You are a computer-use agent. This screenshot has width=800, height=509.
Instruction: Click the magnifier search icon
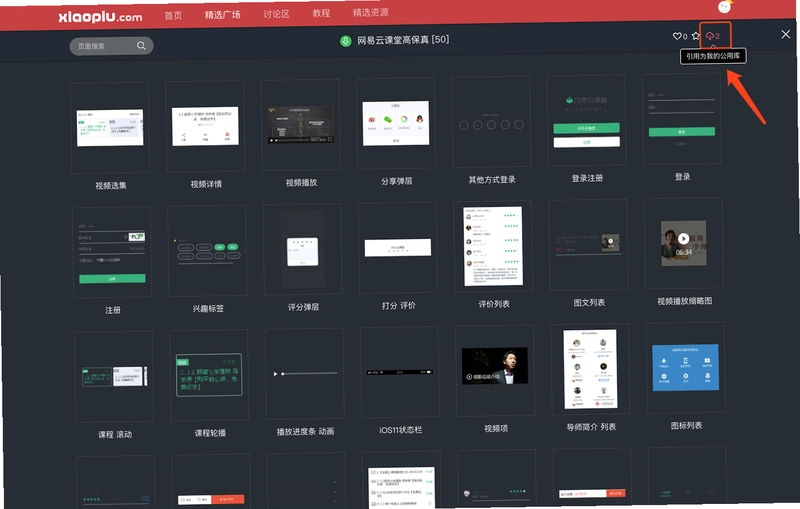click(141, 45)
